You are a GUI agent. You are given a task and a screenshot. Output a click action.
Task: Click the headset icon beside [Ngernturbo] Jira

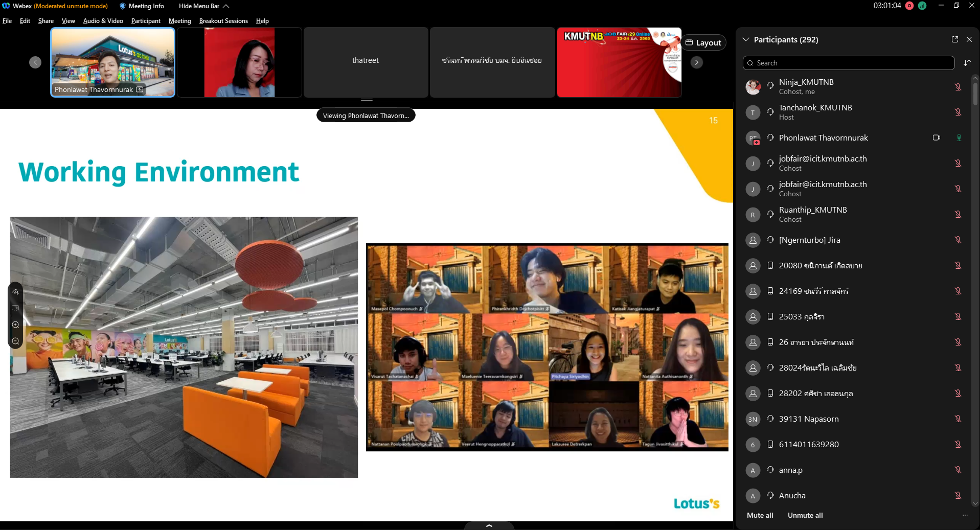click(770, 240)
